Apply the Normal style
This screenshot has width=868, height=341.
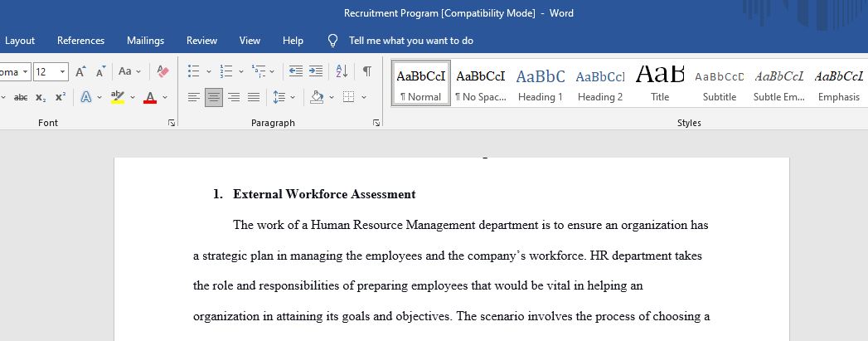[x=420, y=83]
